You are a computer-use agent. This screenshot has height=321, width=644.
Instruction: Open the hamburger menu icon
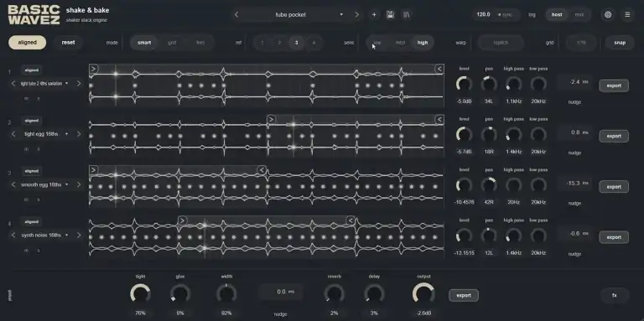627,15
